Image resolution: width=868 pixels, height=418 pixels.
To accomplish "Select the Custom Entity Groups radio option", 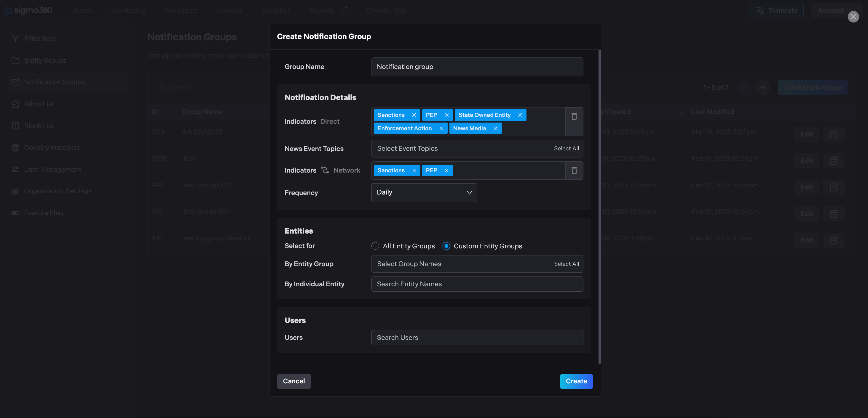I will (446, 246).
